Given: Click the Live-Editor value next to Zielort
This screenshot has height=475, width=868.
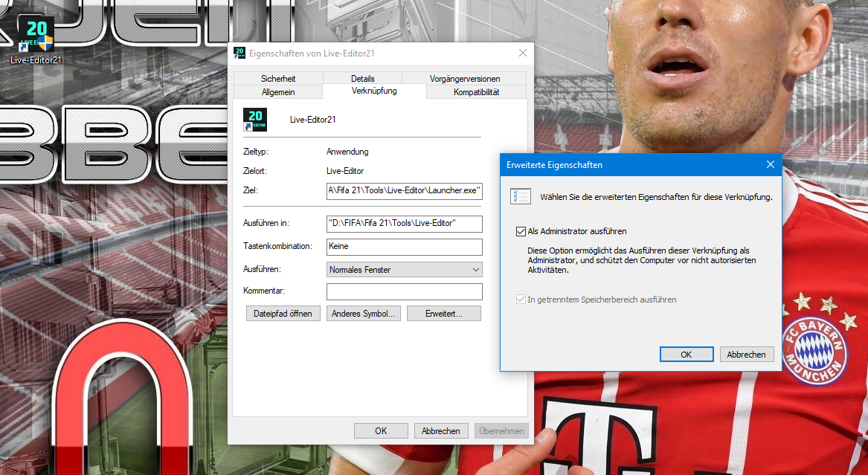Looking at the screenshot, I should click(345, 171).
